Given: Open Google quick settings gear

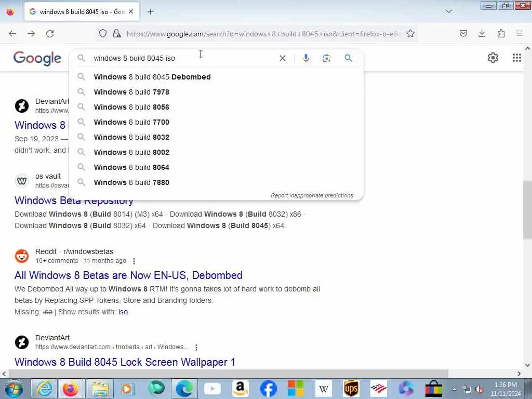Looking at the screenshot, I should tap(493, 58).
